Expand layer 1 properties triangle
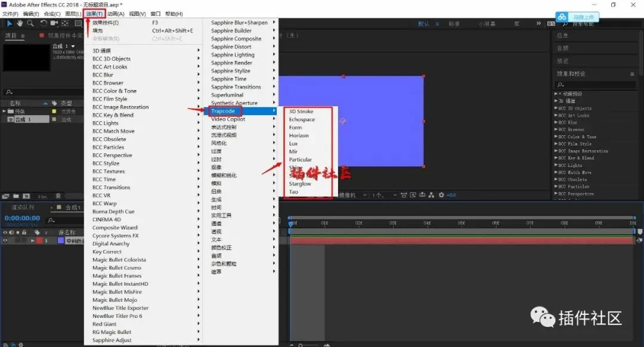The width and height of the screenshot is (644, 347). tap(32, 241)
